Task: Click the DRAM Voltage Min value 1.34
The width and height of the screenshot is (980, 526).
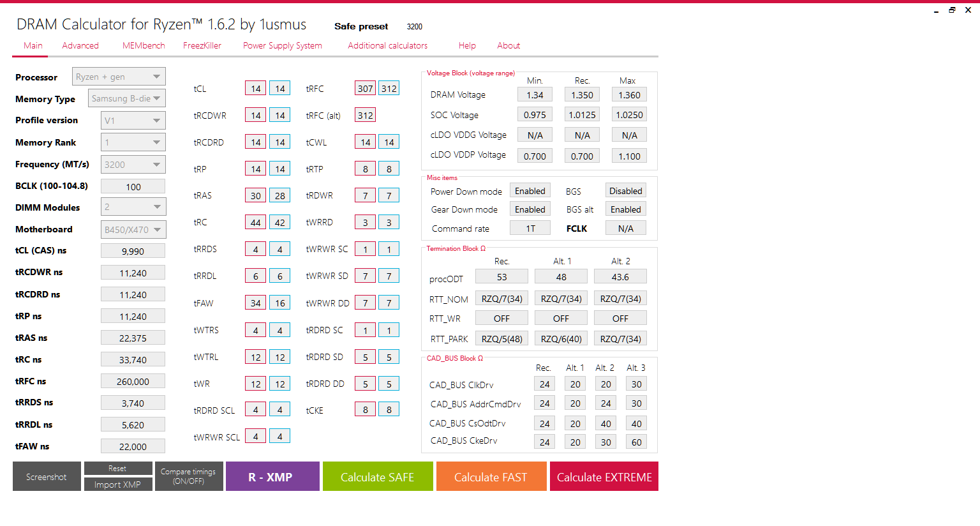Action: 535,94
